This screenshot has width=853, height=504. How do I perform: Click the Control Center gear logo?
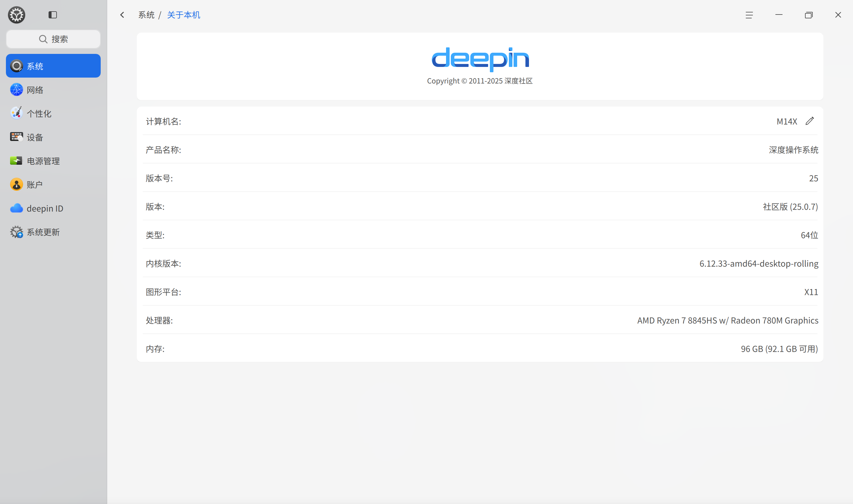16,15
